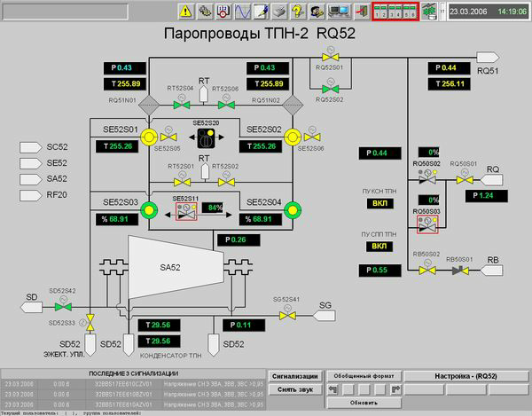Select yellow valve SG52S41
This screenshot has width=532, height=416.
point(287,316)
